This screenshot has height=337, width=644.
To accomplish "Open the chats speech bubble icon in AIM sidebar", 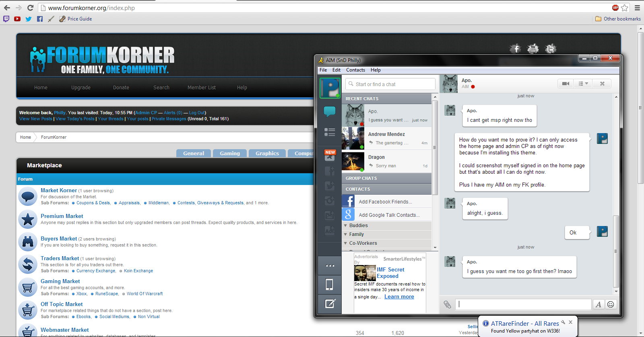I will click(330, 111).
